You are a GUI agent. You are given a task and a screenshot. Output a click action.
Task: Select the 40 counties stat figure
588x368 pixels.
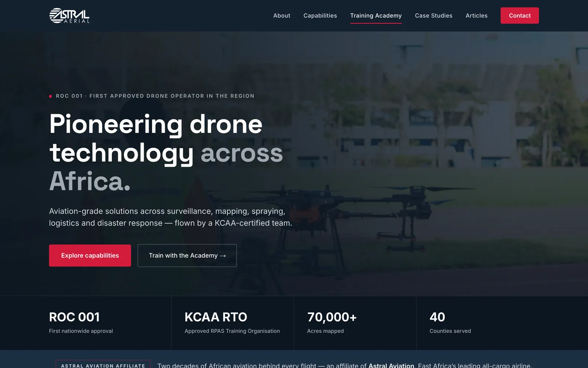(x=437, y=317)
